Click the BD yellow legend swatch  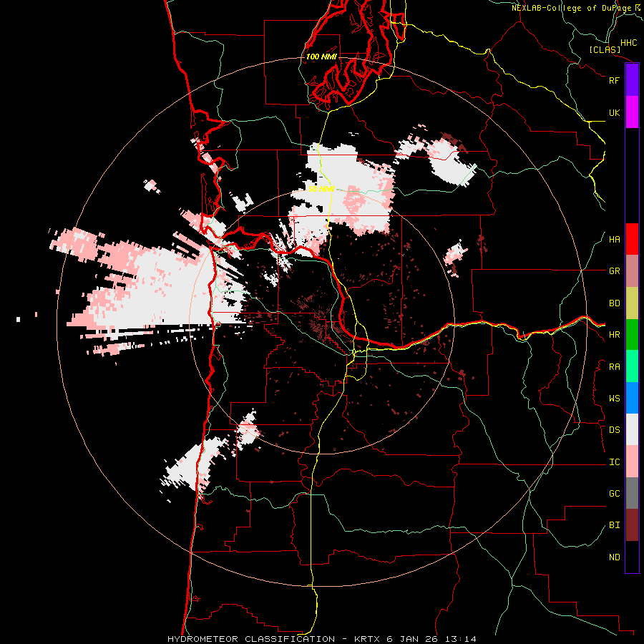click(632, 303)
